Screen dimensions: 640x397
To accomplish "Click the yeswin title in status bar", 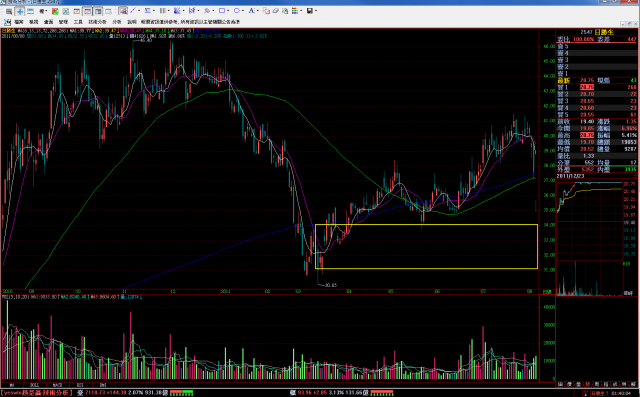I will point(37,393).
